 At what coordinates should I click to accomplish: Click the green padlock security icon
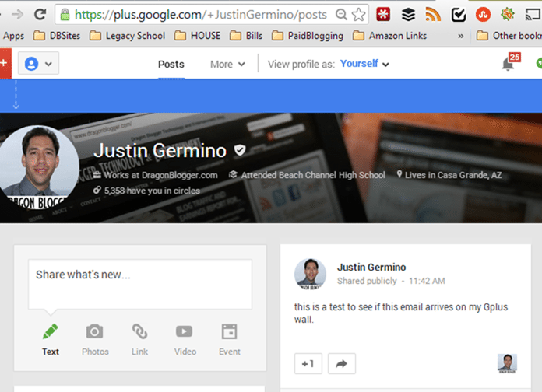[65, 15]
